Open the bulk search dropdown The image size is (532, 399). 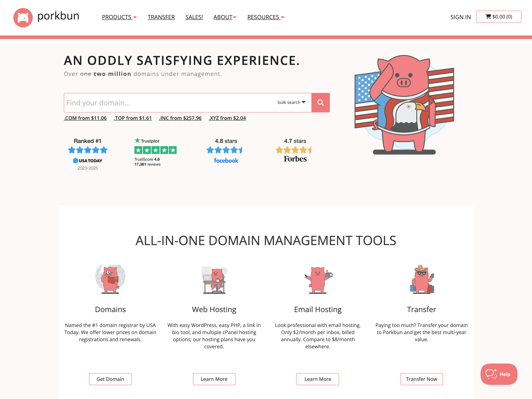(x=292, y=102)
